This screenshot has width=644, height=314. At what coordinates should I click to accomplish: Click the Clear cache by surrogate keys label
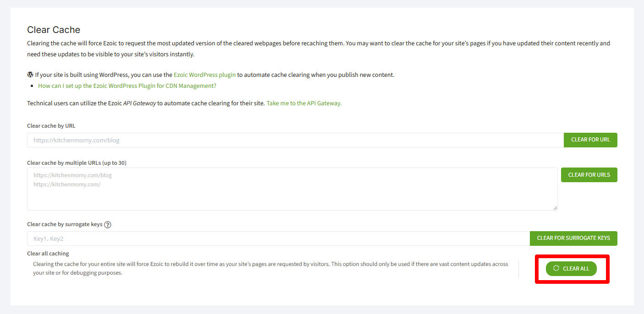pos(65,224)
